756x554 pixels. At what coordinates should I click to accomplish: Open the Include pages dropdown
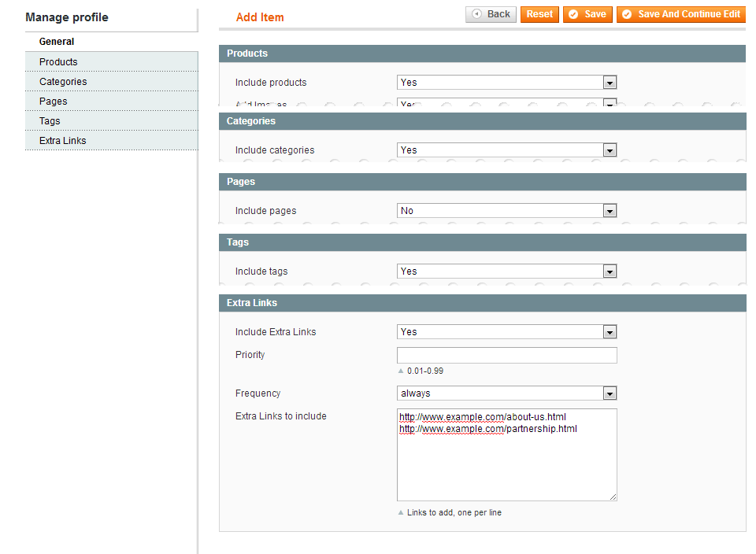(506, 211)
